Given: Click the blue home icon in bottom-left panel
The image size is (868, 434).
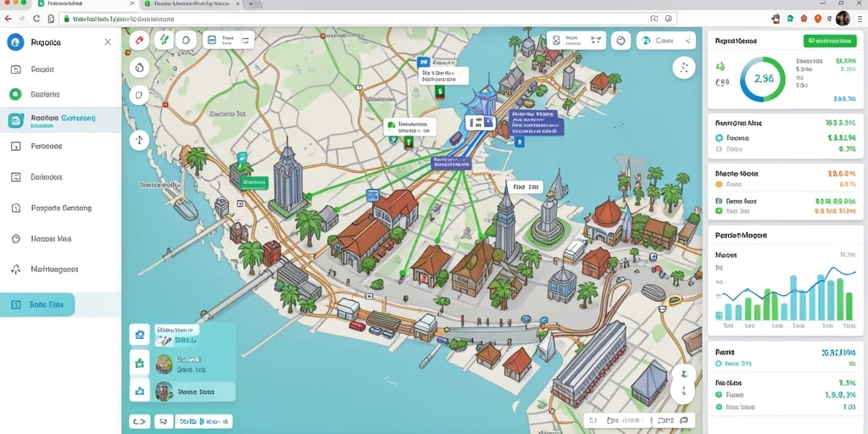Looking at the screenshot, I should coord(140,334).
